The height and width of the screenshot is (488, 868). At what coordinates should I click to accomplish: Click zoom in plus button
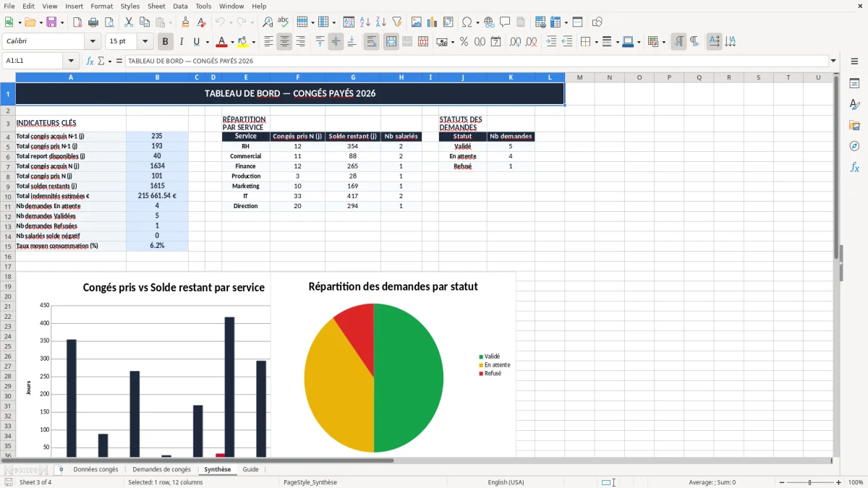[839, 482]
